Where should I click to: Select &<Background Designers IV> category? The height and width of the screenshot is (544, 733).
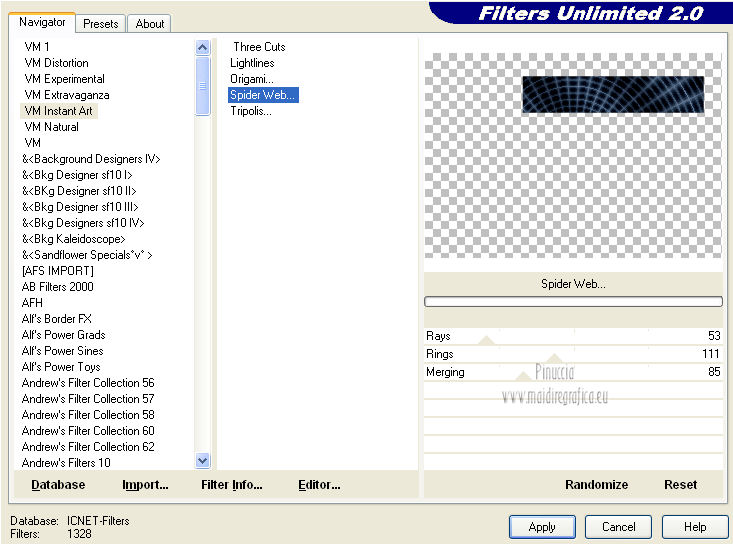click(91, 159)
